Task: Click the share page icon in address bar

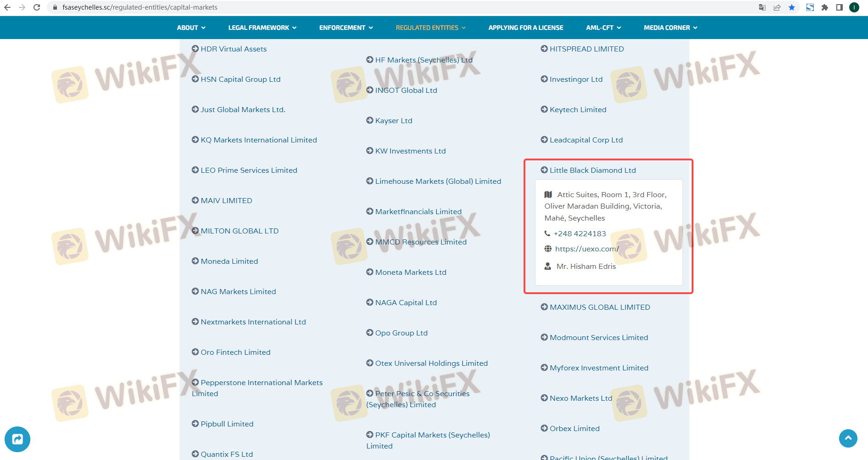Action: (777, 7)
